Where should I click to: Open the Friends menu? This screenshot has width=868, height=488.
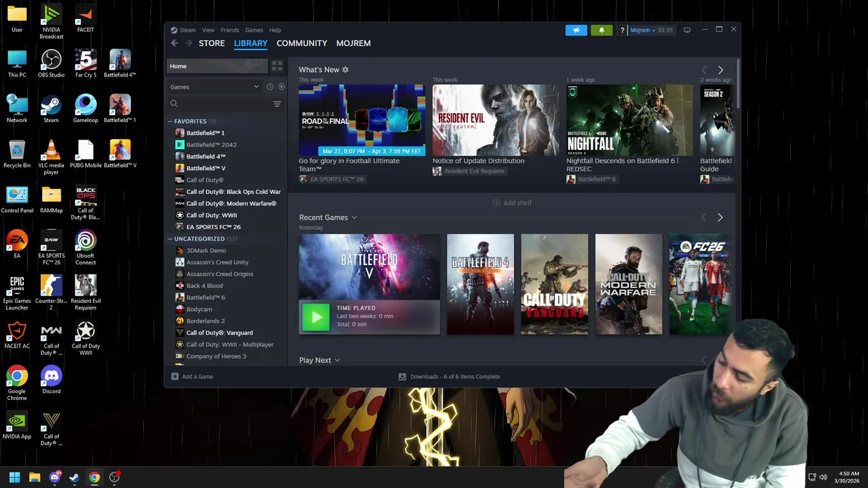click(x=230, y=30)
